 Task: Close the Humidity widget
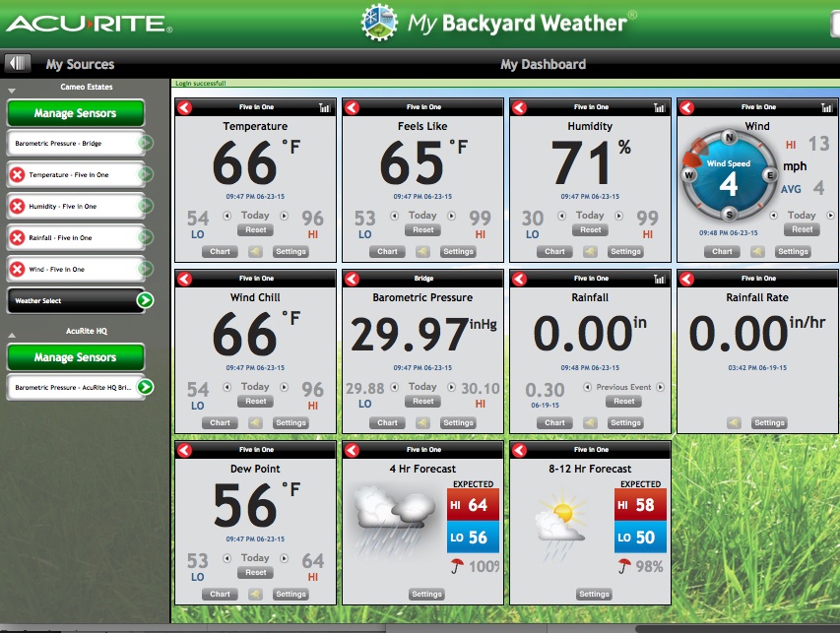pyautogui.click(x=519, y=107)
